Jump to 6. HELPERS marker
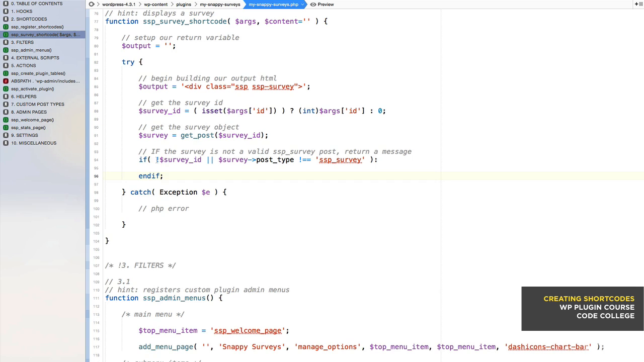Image resolution: width=644 pixels, height=362 pixels. coord(24,97)
